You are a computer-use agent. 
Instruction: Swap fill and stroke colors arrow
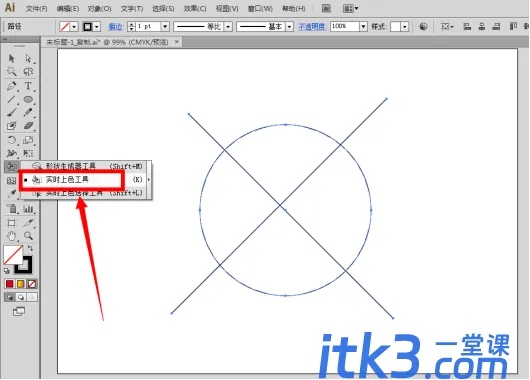(x=30, y=248)
